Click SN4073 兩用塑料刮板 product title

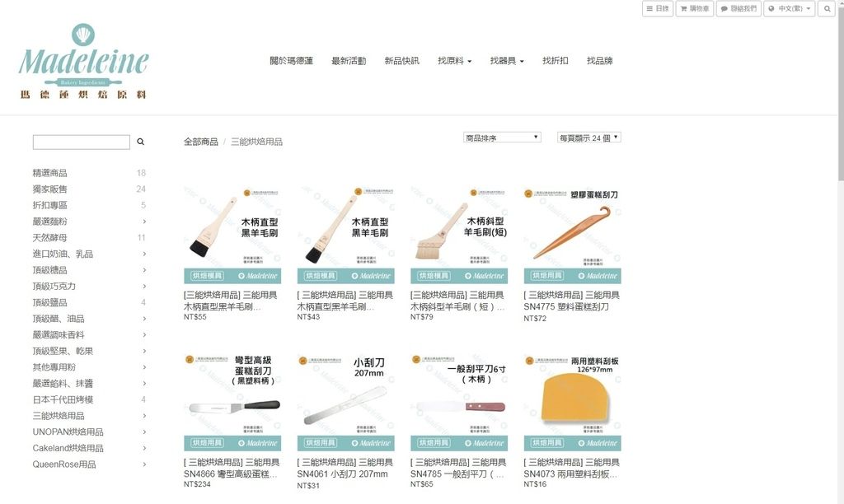pos(572,468)
